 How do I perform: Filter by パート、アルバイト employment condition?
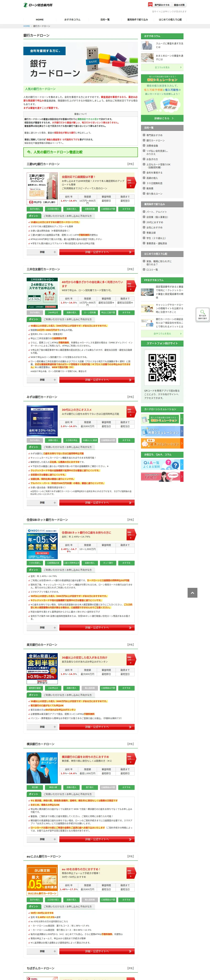point(157,212)
